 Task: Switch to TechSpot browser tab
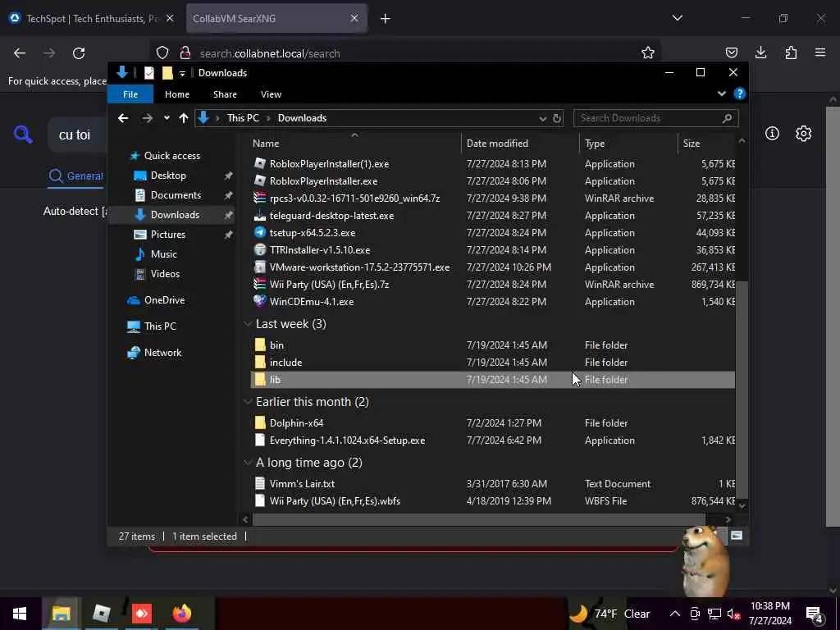(92, 19)
